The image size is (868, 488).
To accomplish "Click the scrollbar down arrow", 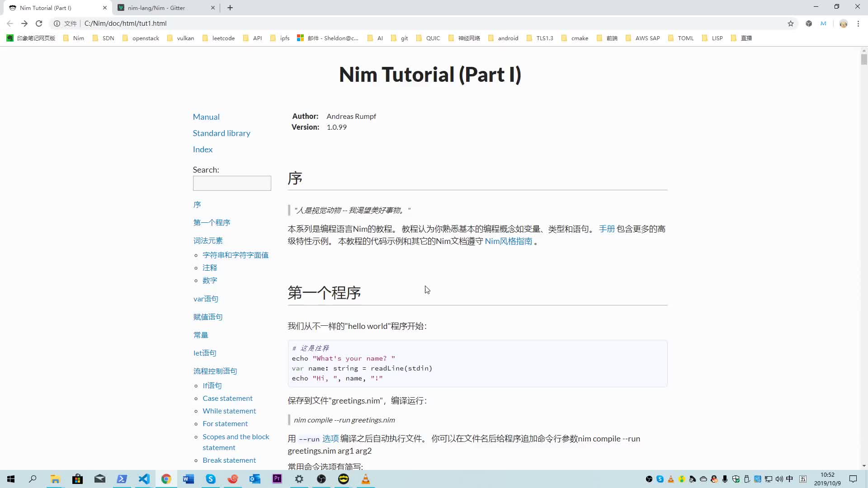I will click(864, 466).
